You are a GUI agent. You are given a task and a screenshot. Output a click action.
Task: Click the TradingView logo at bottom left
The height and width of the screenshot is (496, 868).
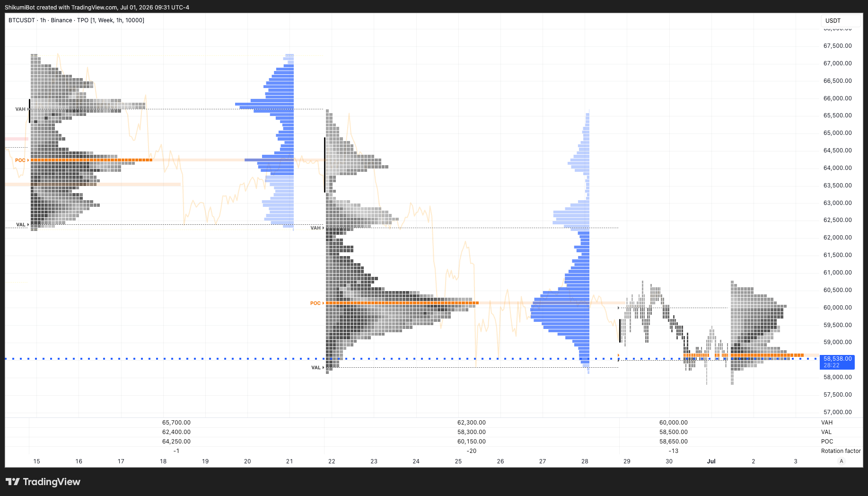(43, 482)
